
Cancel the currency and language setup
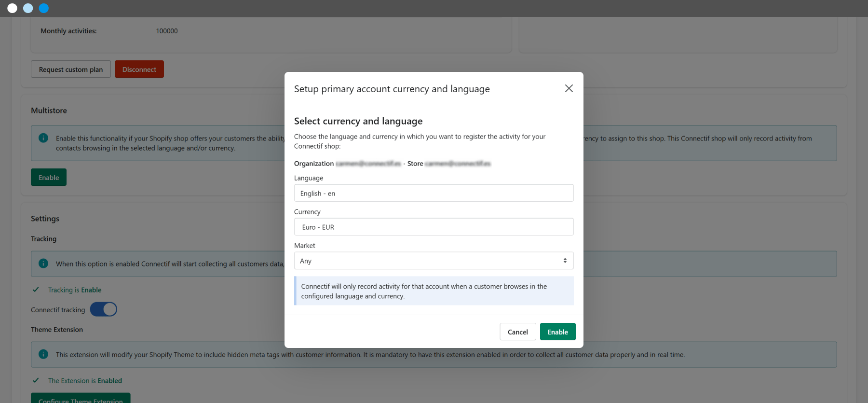coord(518,332)
